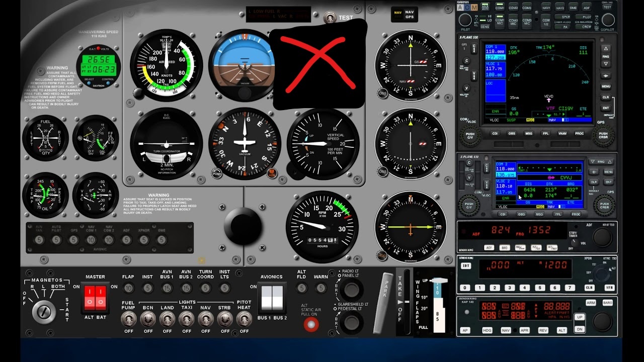Click the GNS 530 Direct-To button
Screen dimensions: 644x362
[x=606, y=75]
